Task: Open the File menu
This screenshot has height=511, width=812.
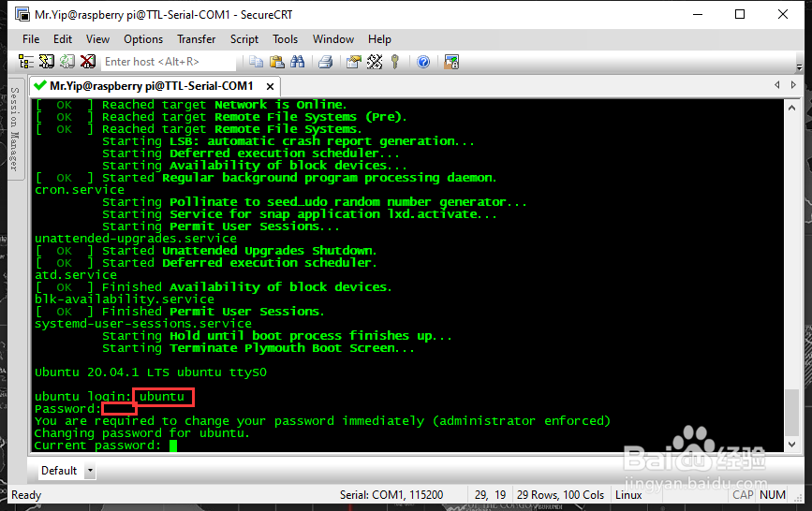Action: tap(31, 39)
